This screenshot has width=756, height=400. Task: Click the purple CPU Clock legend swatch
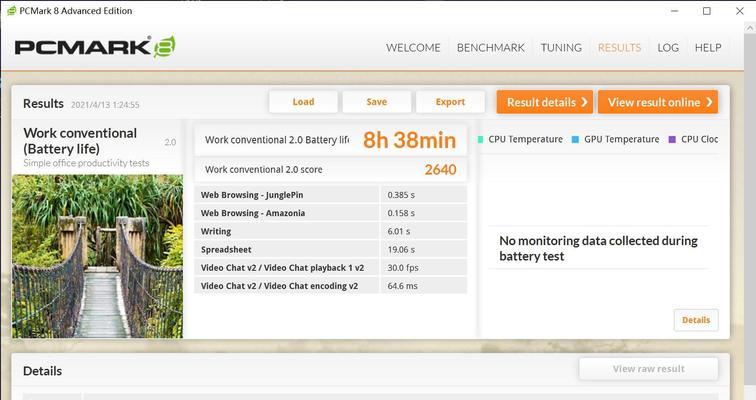coord(672,139)
